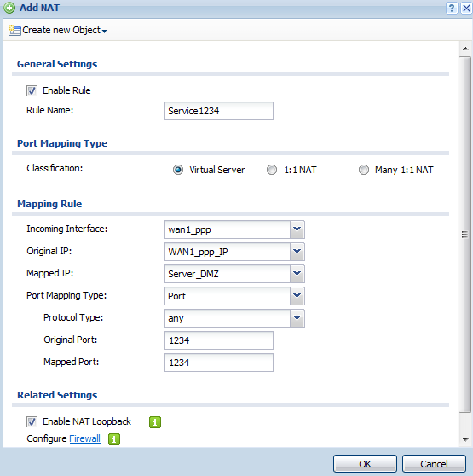
Task: Click the OK button
Action: [365, 464]
